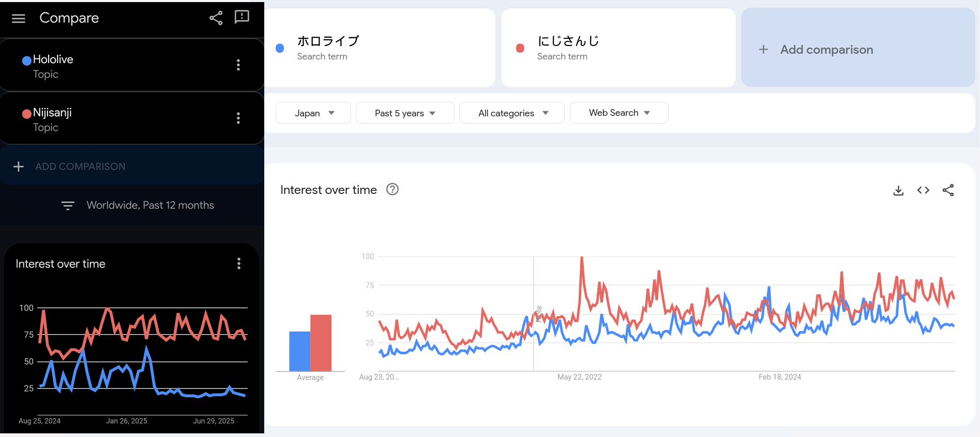The height and width of the screenshot is (437, 980).
Task: Click the plus icon beside ADD COMPARISON
Action: pyautogui.click(x=19, y=167)
